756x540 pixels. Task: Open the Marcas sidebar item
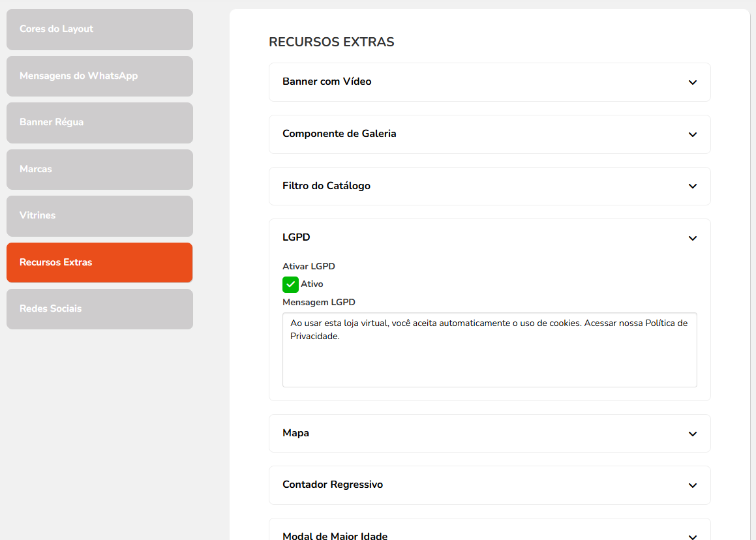click(100, 170)
